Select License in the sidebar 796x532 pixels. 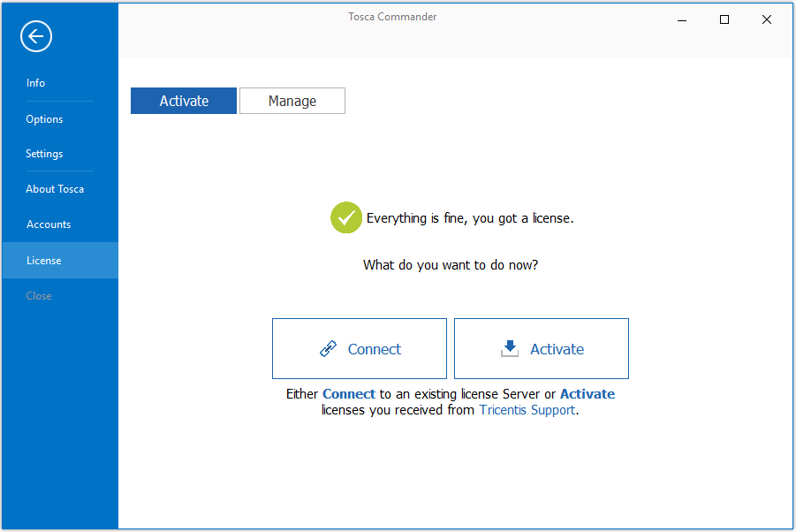tap(60, 261)
